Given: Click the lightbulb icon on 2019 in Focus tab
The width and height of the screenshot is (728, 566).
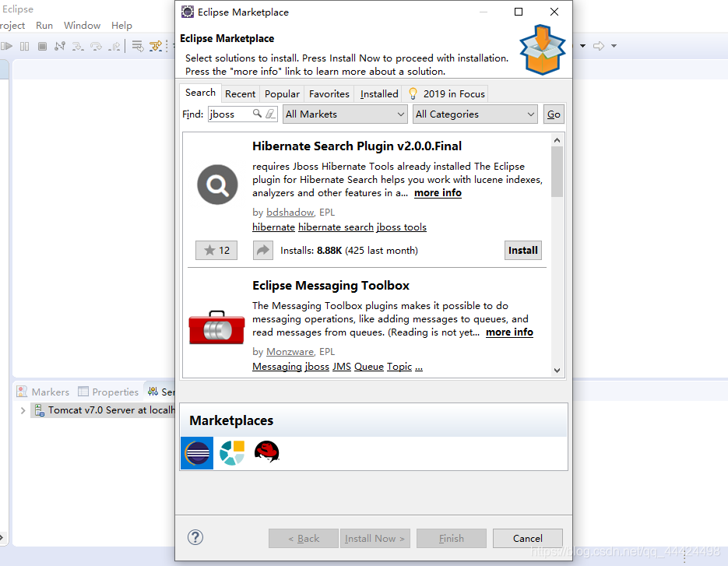Looking at the screenshot, I should point(413,93).
